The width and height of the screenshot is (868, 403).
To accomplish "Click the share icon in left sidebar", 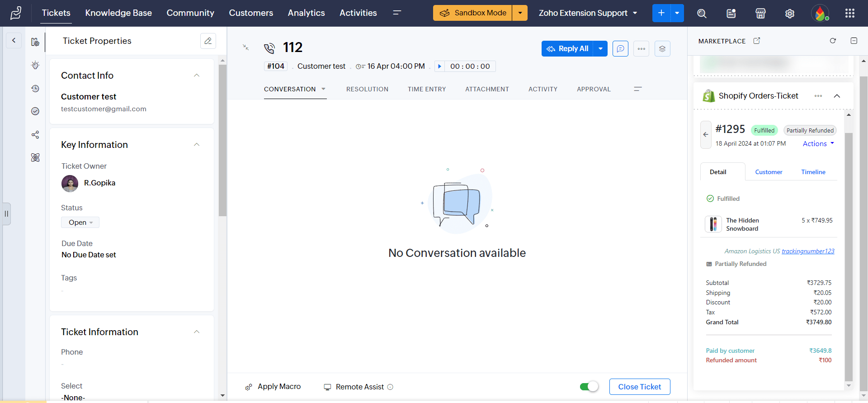I will pos(35,135).
